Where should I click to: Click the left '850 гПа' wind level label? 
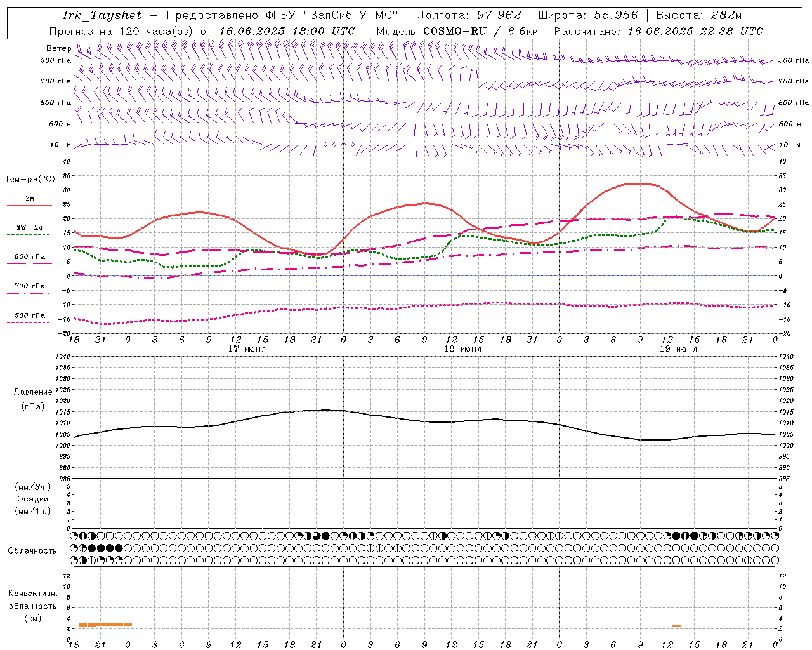point(56,102)
